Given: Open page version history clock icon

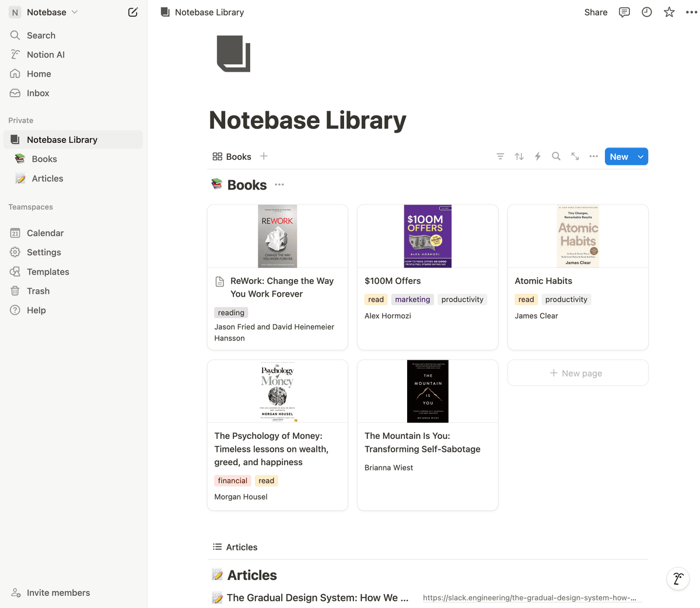Looking at the screenshot, I should pyautogui.click(x=646, y=12).
